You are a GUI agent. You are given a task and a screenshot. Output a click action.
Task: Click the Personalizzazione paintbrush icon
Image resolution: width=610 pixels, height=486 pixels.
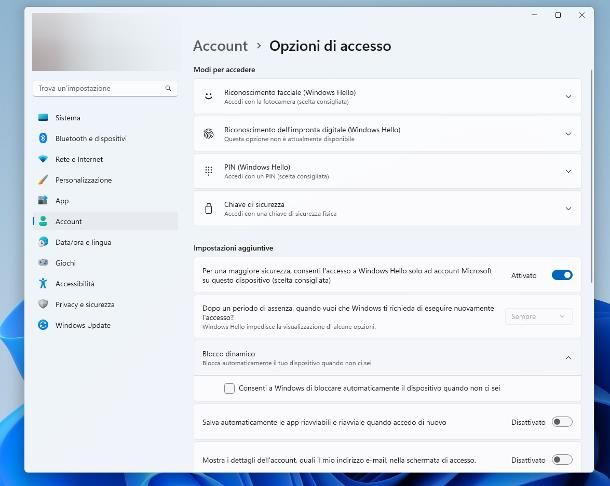click(43, 180)
